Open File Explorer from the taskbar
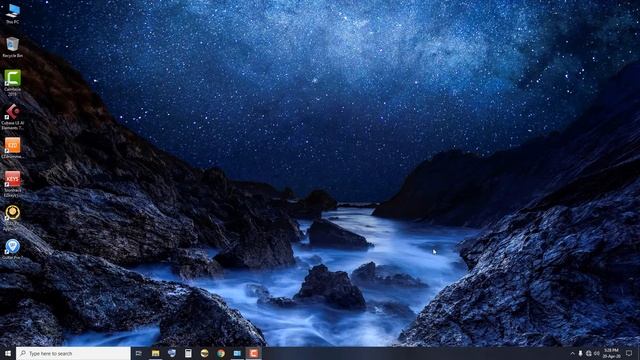 point(156,353)
